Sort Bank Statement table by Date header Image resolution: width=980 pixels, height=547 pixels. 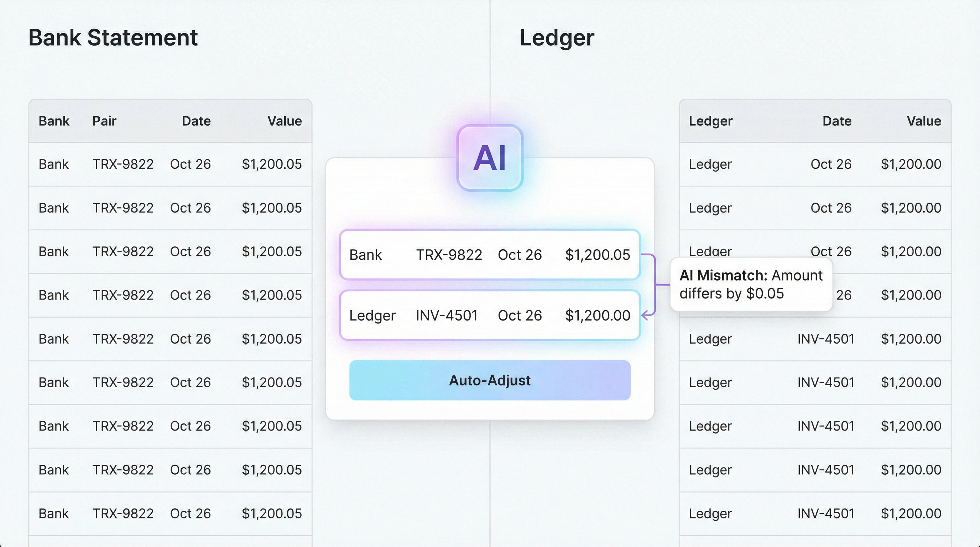196,121
